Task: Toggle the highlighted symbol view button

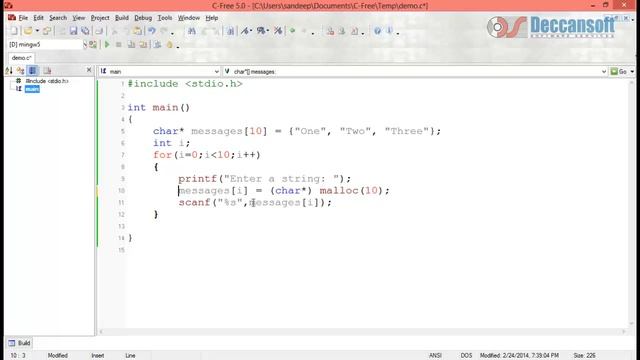Action: (33, 71)
